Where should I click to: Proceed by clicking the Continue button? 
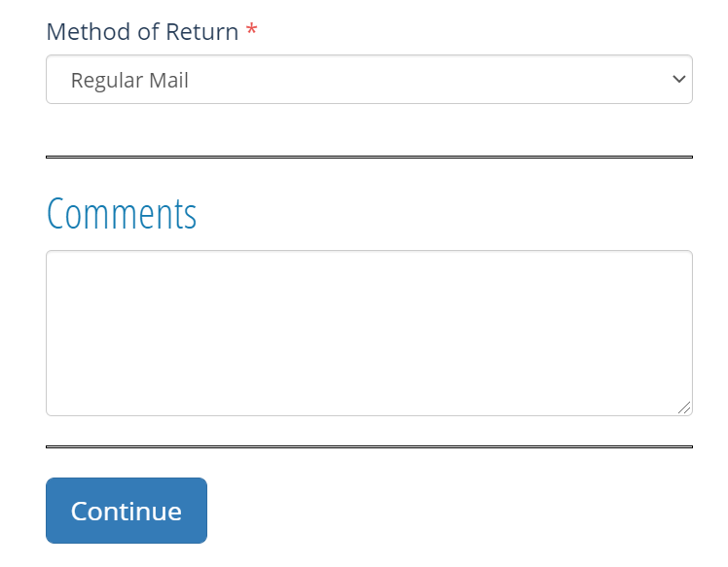[127, 511]
